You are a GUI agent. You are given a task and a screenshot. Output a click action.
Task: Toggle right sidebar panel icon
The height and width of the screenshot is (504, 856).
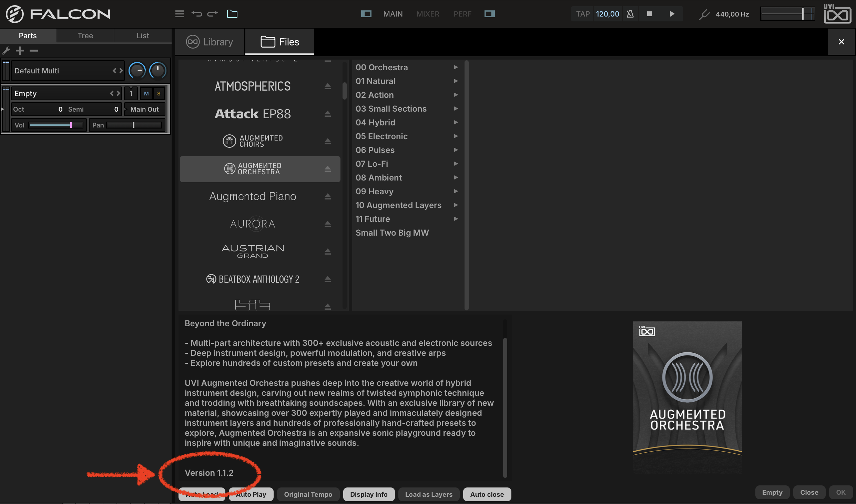pyautogui.click(x=489, y=14)
